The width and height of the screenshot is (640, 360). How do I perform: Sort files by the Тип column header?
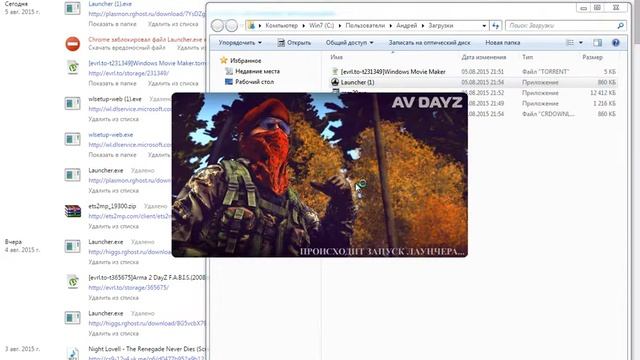pos(527,57)
